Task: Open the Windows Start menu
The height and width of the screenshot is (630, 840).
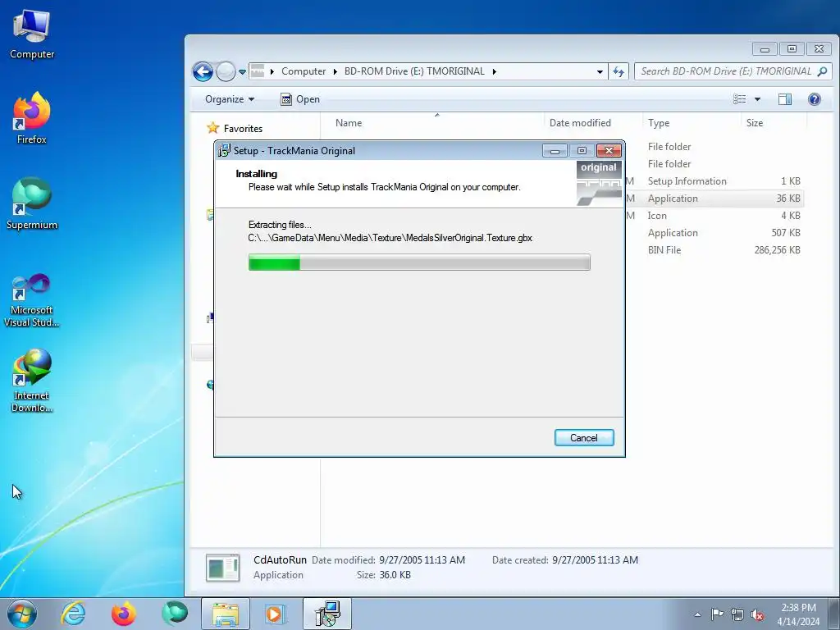Action: coord(22,614)
